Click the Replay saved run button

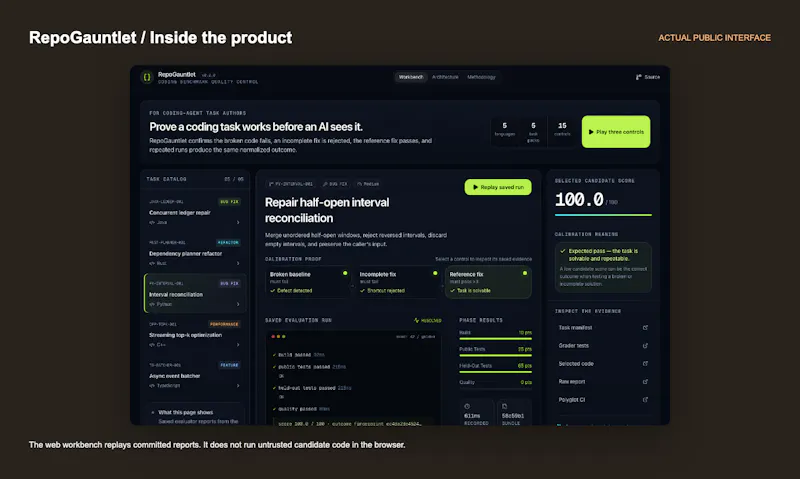498,187
